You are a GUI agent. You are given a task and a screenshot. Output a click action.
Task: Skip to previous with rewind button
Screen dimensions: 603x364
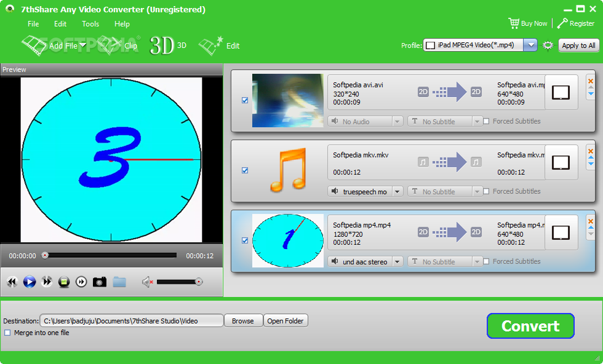click(12, 282)
